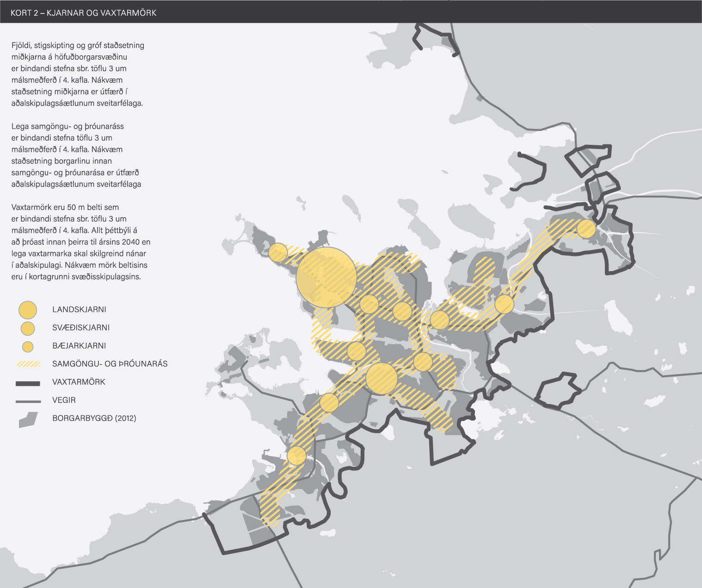Click the easternmost yellow circle on the map
Viewport: 702px width, 588px height.
point(586,229)
